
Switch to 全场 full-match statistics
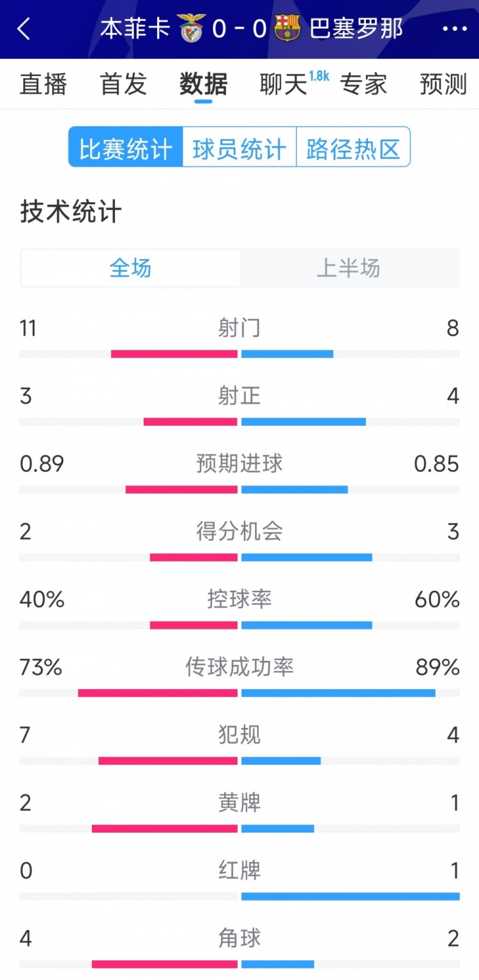[129, 269]
